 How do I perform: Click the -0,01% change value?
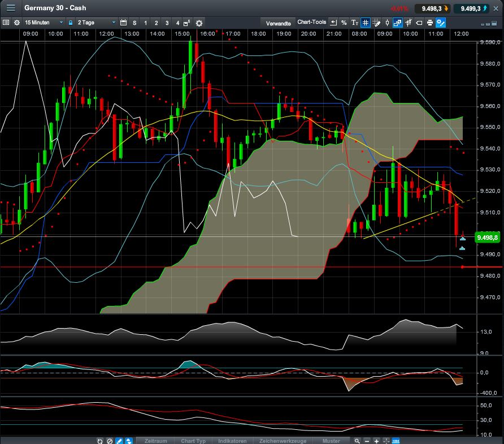[399, 8]
